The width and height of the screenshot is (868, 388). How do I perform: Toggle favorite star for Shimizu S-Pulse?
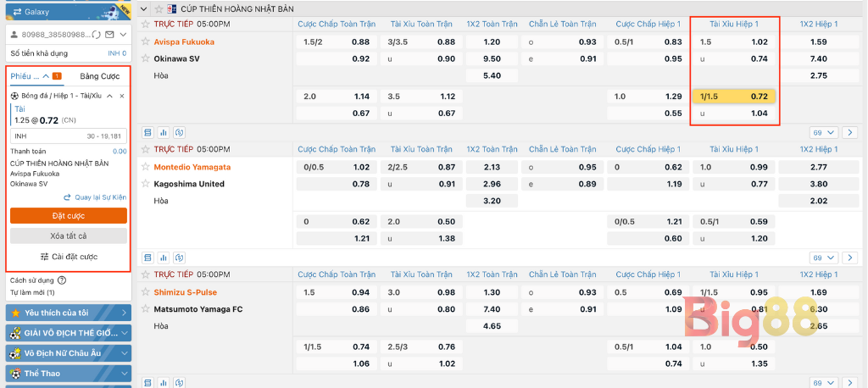tap(146, 291)
